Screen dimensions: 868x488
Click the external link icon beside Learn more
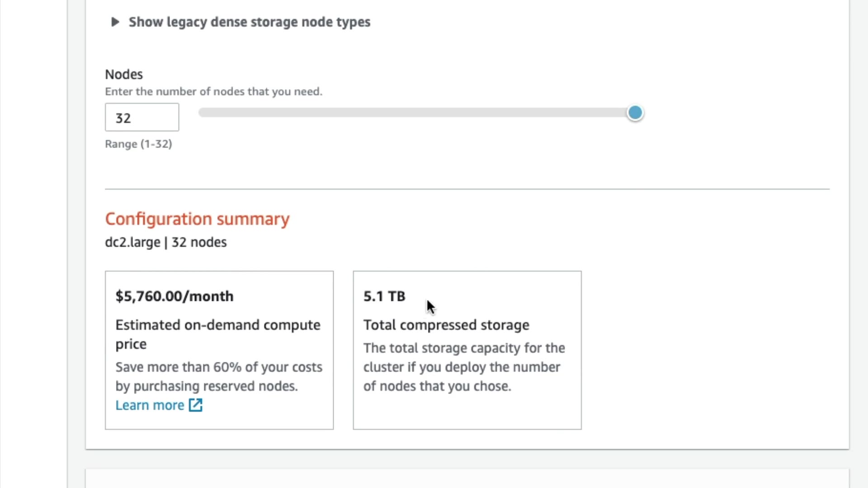196,405
